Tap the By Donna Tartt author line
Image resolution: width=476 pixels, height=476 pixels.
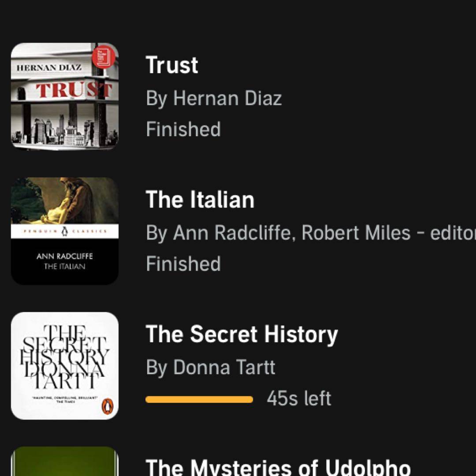tap(211, 367)
